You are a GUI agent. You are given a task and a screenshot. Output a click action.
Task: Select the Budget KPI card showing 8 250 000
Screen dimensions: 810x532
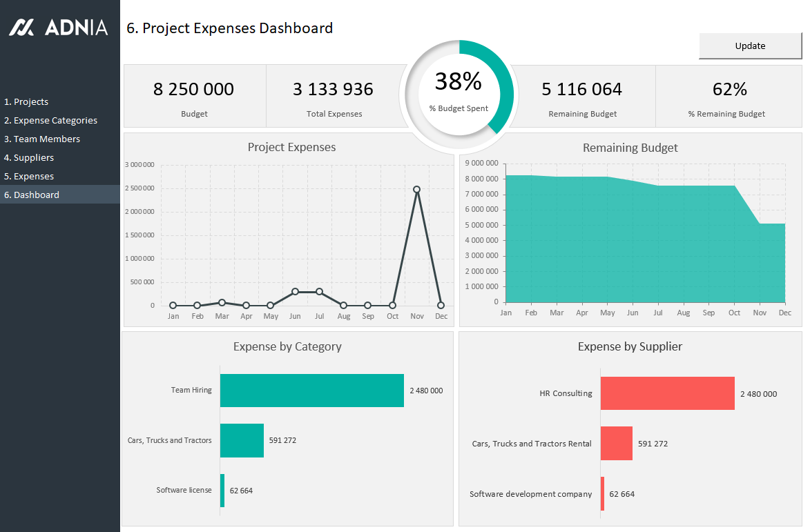194,96
